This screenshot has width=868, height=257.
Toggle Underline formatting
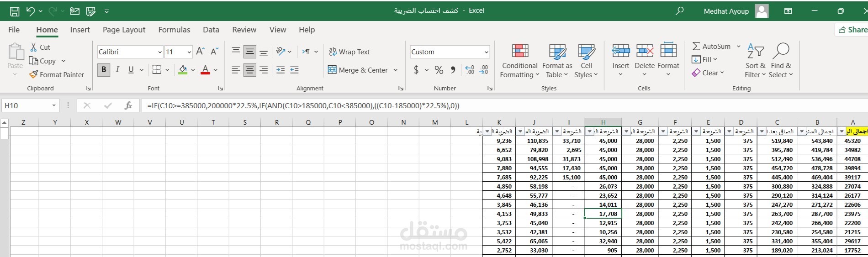[x=131, y=70]
